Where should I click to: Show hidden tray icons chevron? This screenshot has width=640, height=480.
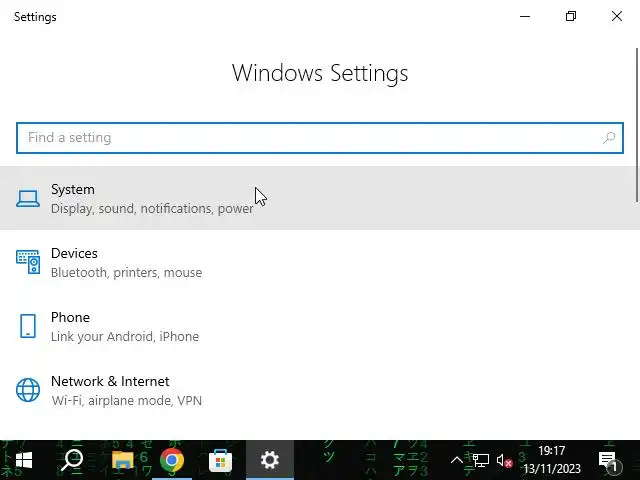[456, 461]
